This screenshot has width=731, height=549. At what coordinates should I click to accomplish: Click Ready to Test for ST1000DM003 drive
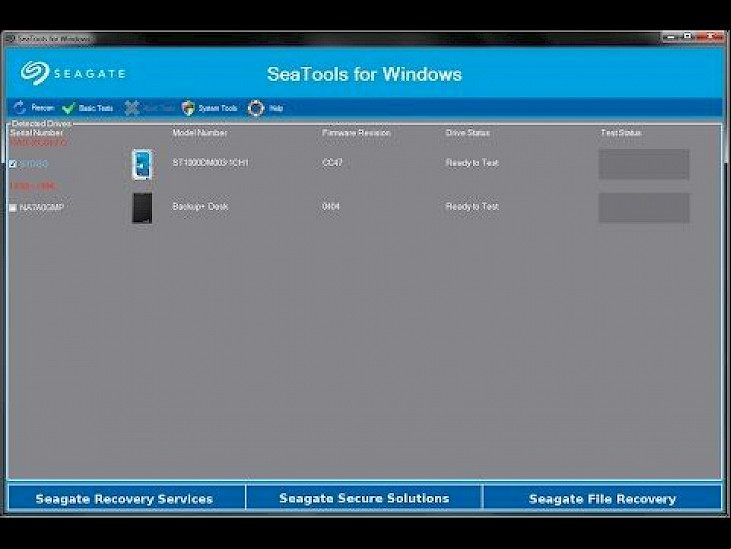pos(472,163)
